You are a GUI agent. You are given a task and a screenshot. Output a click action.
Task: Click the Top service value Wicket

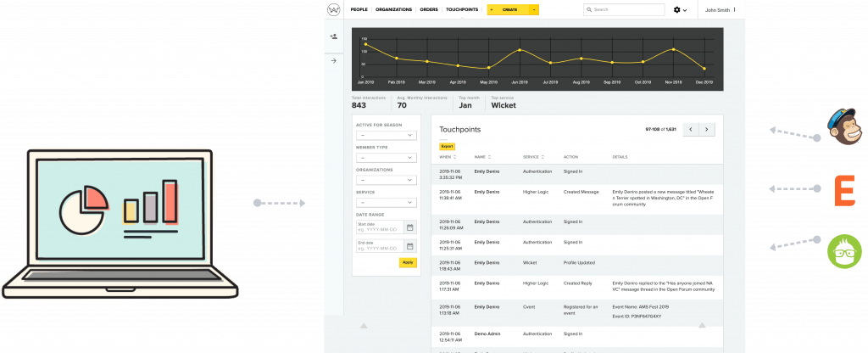[x=504, y=105]
